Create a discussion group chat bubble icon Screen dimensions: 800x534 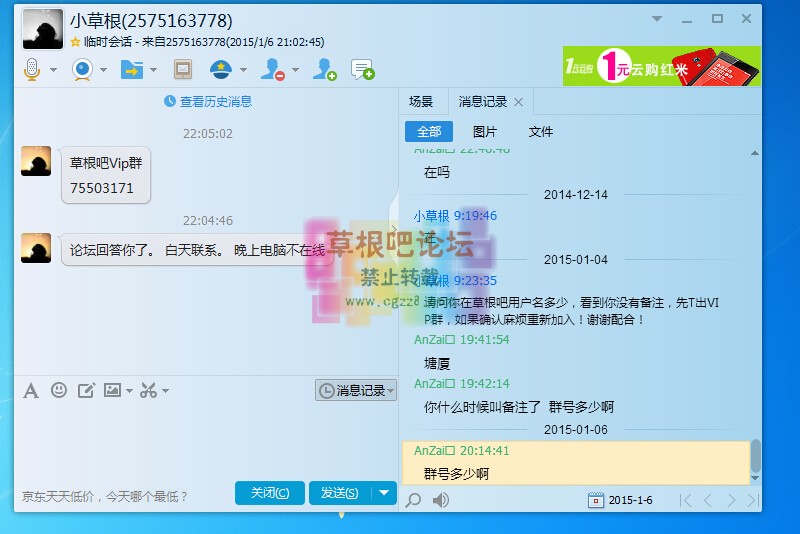tap(363, 69)
